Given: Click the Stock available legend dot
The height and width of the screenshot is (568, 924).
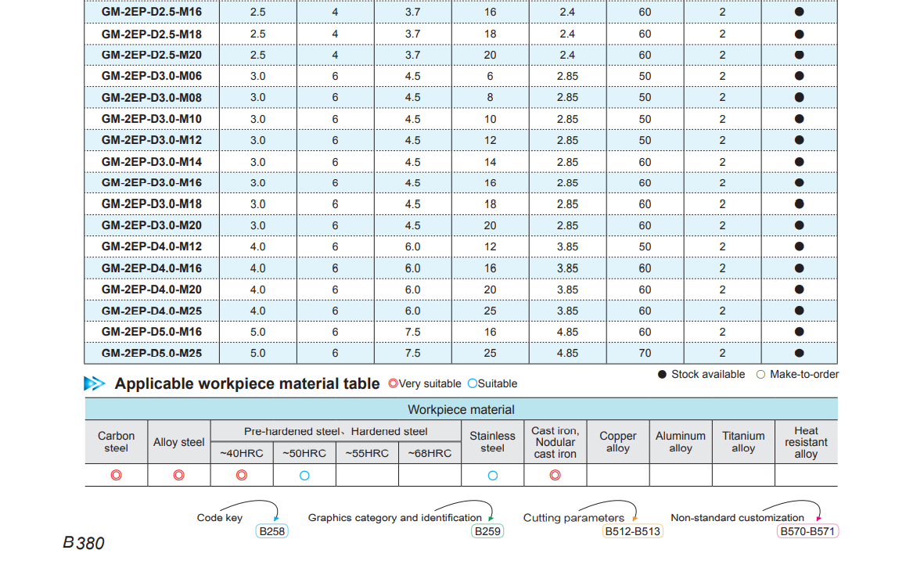Looking at the screenshot, I should [x=662, y=375].
